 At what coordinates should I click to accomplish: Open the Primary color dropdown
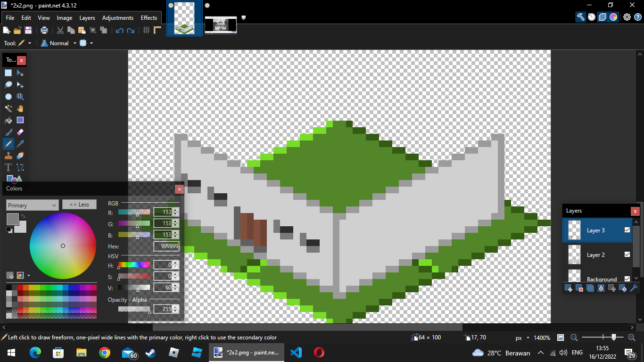[33, 205]
